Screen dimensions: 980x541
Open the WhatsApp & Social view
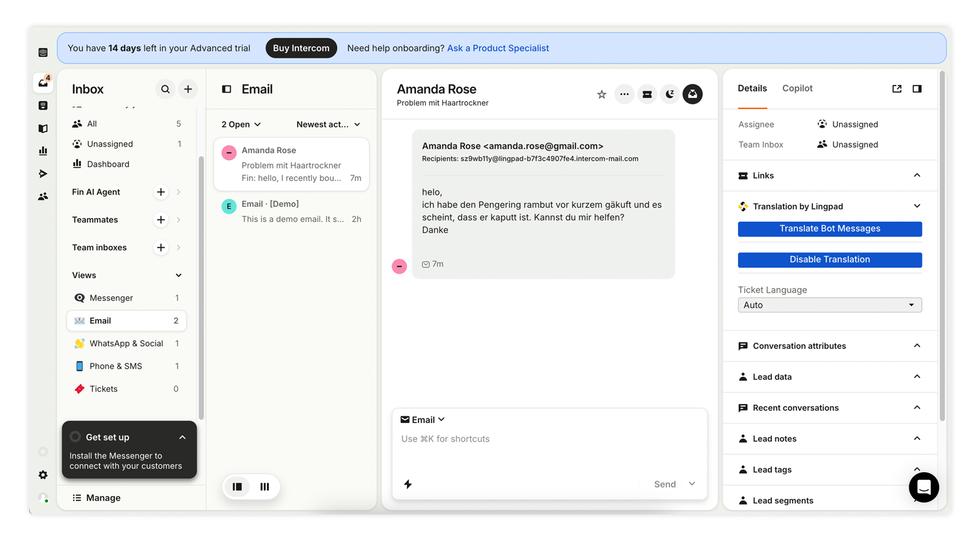(x=127, y=344)
